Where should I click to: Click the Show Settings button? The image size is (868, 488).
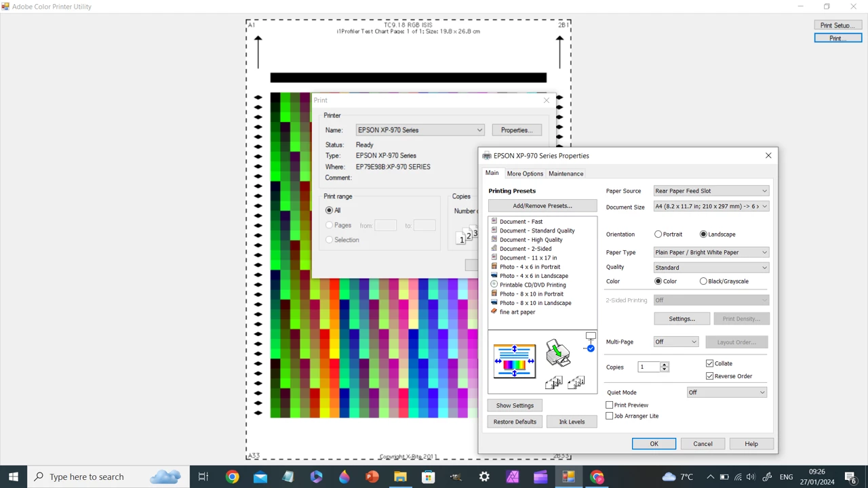[515, 405]
